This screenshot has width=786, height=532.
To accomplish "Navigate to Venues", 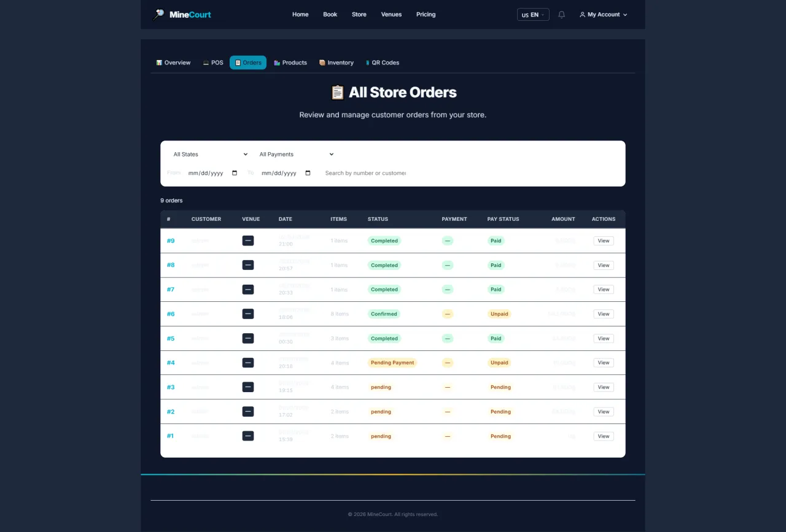I will coord(391,15).
